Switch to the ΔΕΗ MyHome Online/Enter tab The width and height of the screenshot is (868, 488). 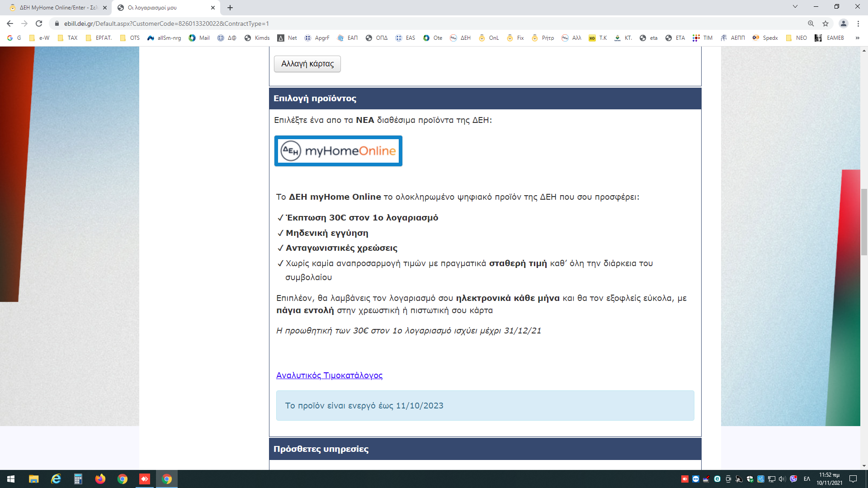(x=58, y=8)
